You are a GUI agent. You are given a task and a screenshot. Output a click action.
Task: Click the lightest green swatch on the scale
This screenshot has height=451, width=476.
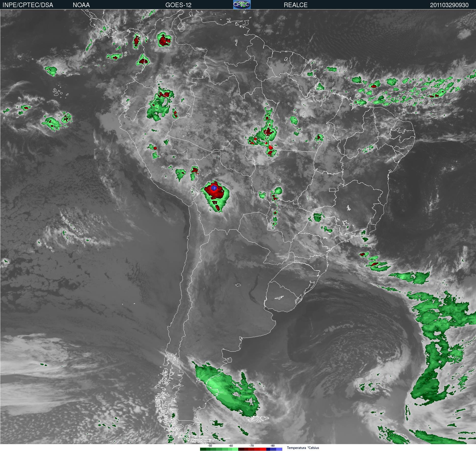click(x=235, y=449)
